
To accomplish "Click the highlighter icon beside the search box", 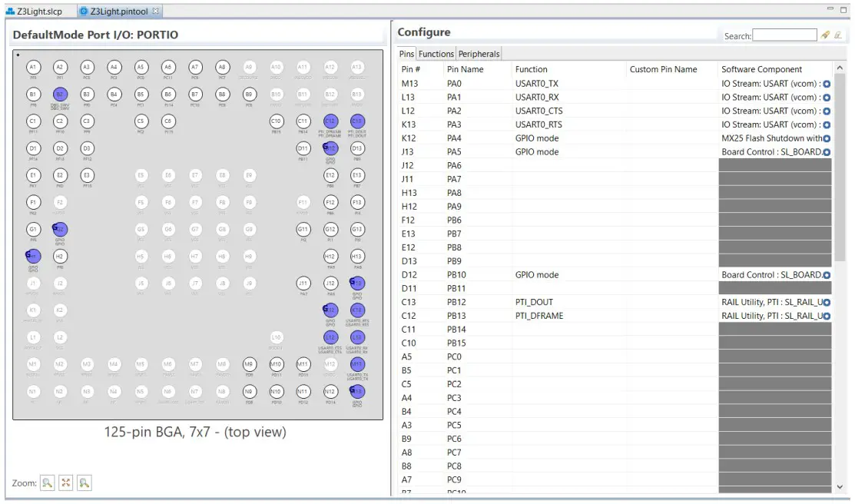I will (824, 35).
